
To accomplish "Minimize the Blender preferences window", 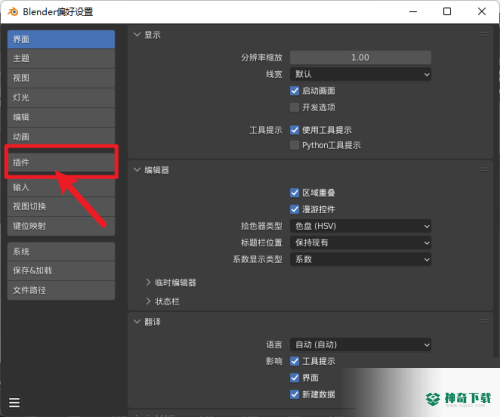I will [x=413, y=12].
